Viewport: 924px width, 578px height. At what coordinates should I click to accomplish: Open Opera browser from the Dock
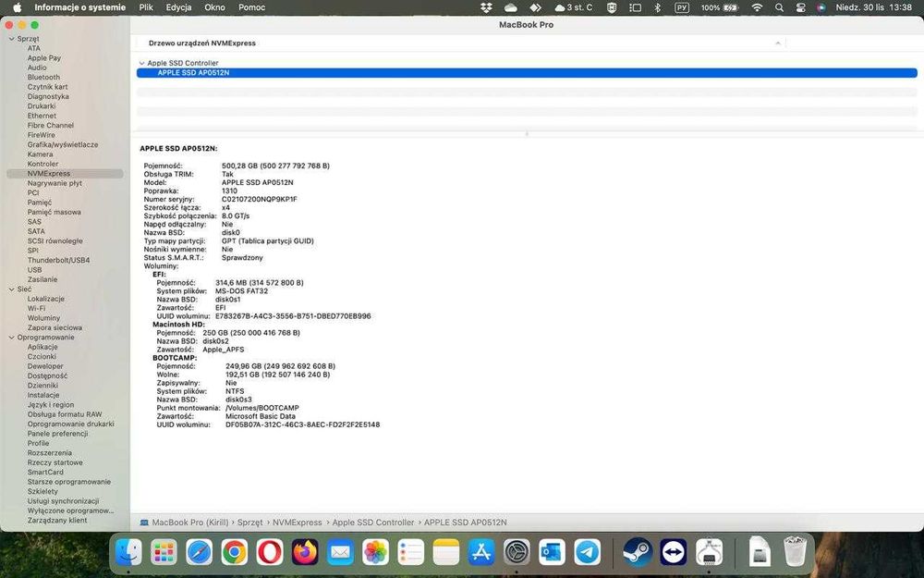tap(269, 553)
